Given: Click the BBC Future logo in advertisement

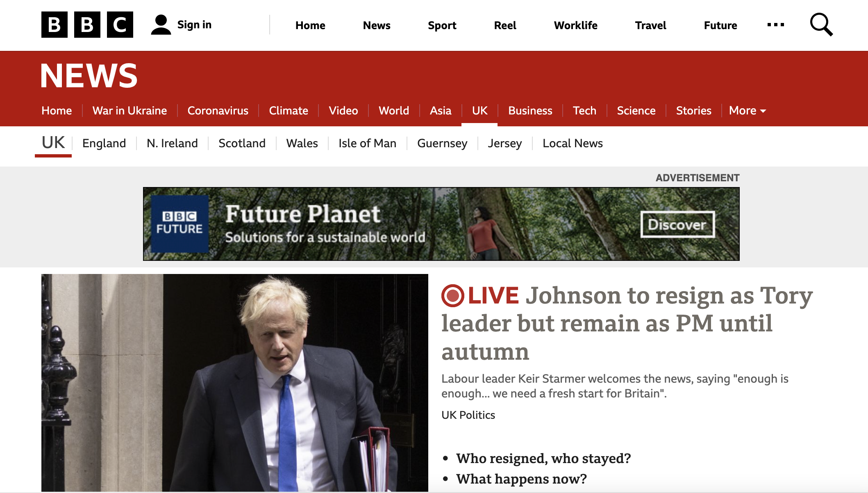Looking at the screenshot, I should [180, 224].
